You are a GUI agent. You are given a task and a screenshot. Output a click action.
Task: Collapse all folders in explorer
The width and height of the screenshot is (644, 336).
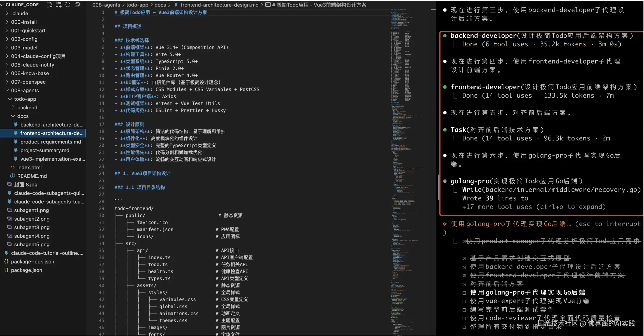pos(77,5)
